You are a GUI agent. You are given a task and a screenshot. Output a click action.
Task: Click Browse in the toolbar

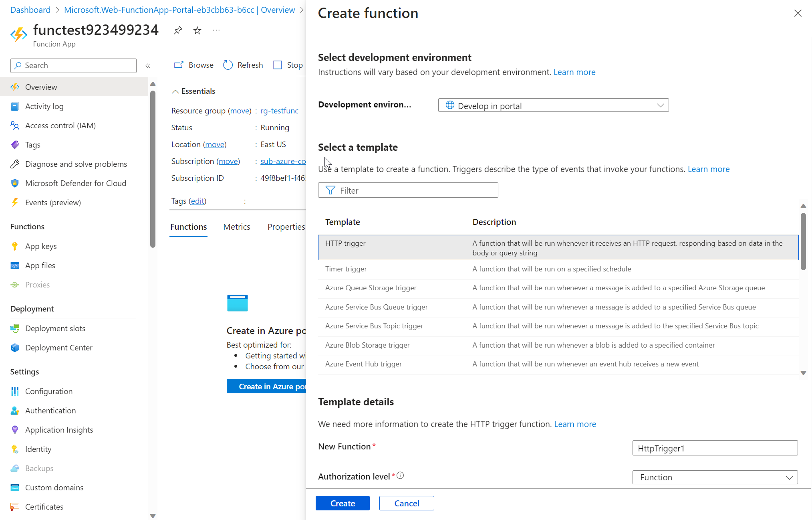(x=194, y=65)
